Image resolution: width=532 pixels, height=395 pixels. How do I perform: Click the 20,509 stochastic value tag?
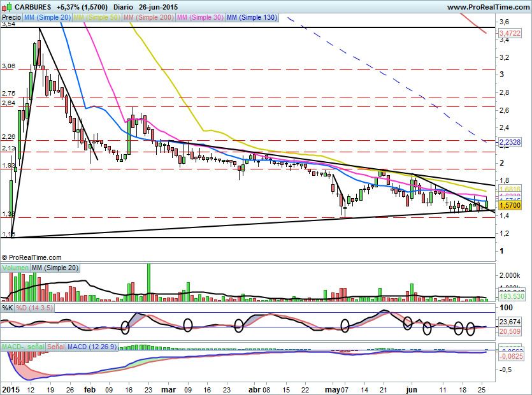coord(510,331)
